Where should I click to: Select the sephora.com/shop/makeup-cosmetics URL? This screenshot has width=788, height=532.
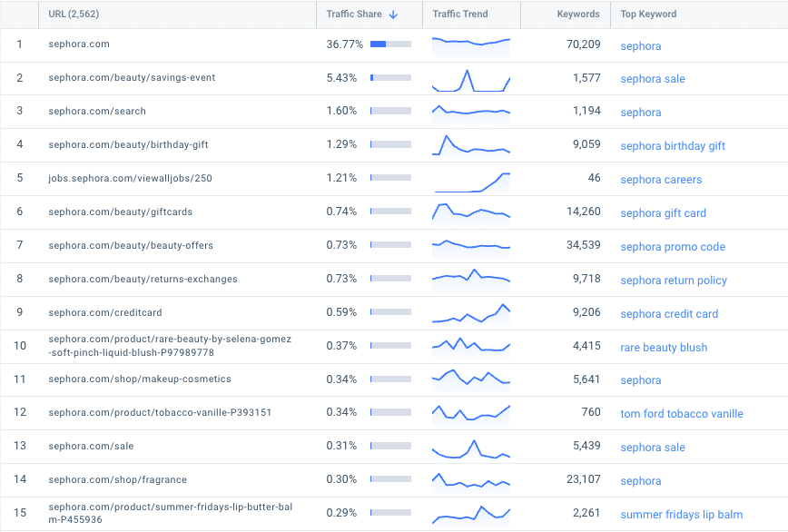point(140,379)
